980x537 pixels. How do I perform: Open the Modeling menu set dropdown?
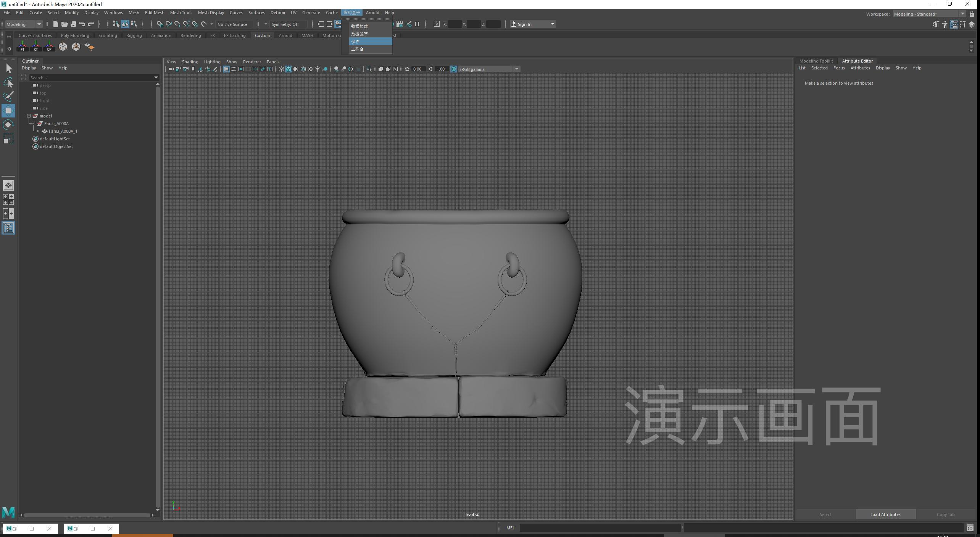click(x=24, y=24)
